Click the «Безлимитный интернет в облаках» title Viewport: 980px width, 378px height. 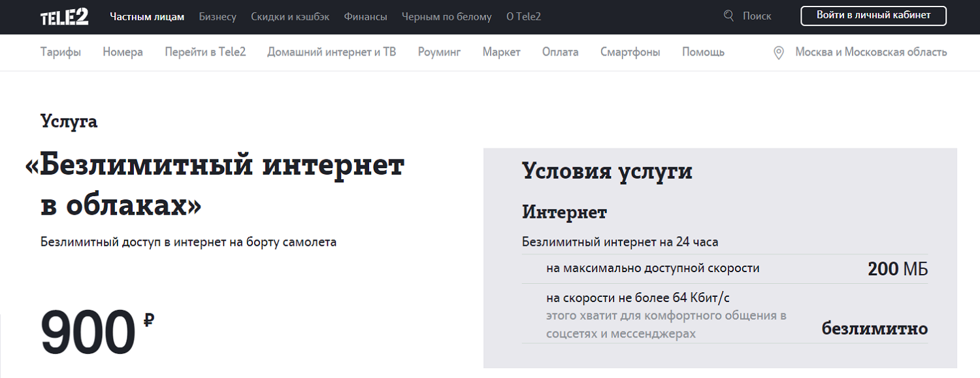point(215,186)
